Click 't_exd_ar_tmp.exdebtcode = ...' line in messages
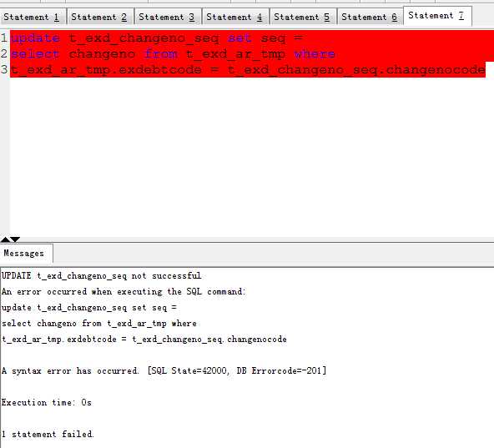This screenshot has height=448, width=494. (144, 340)
